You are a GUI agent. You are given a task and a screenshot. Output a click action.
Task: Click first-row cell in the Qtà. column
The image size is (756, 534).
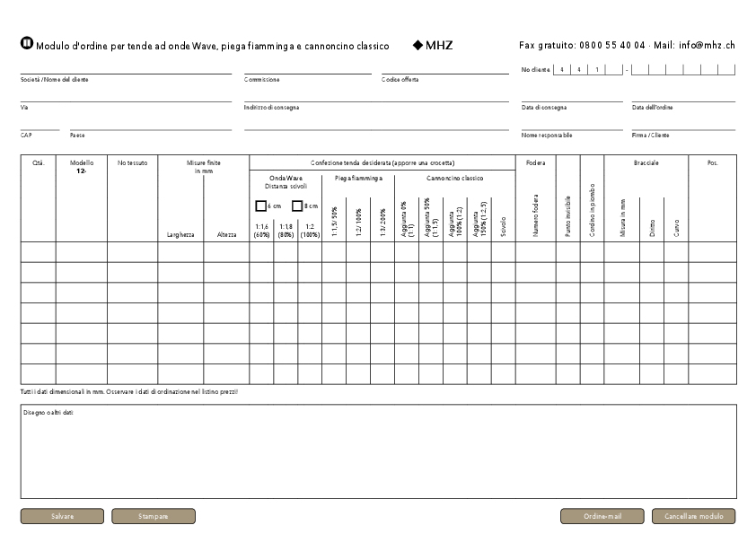point(39,251)
